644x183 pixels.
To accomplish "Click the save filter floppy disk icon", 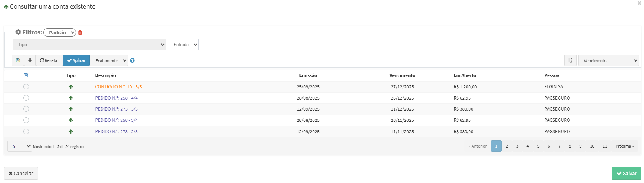I will point(18,60).
